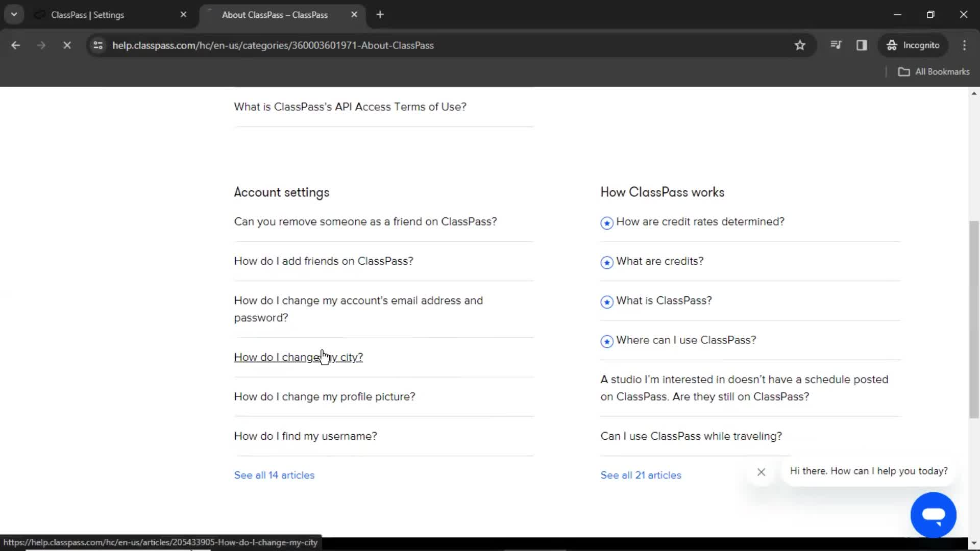This screenshot has height=551, width=980.
Task: Open 'What is ClassPass's API Access Terms of Use?'
Action: tap(350, 107)
